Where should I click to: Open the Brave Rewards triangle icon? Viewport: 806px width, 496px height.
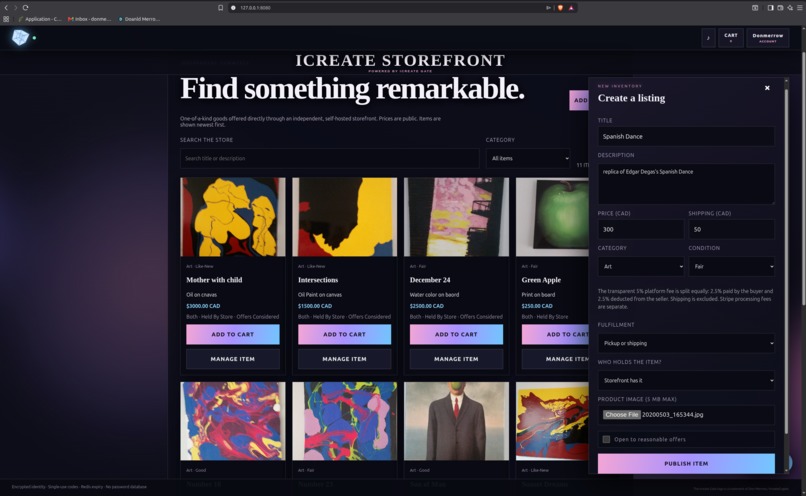click(571, 8)
